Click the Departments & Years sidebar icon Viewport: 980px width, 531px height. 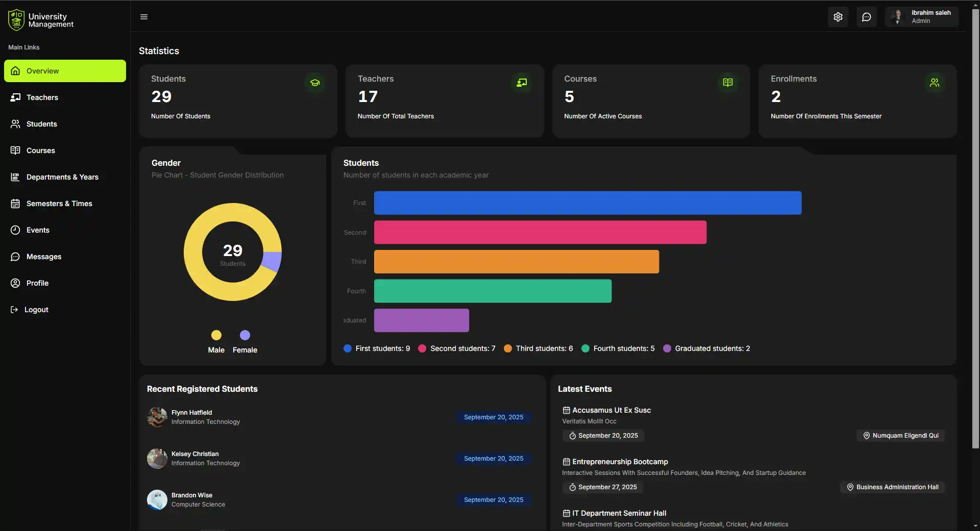pos(15,177)
